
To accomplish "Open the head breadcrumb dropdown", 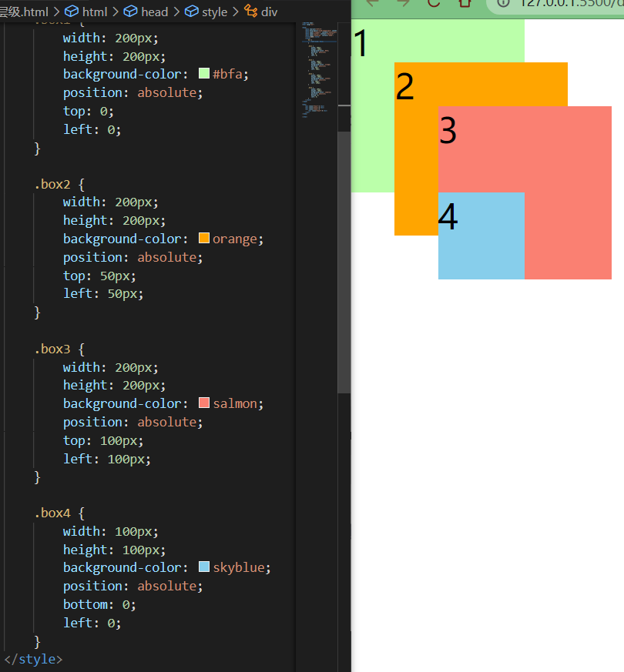I will click(154, 11).
